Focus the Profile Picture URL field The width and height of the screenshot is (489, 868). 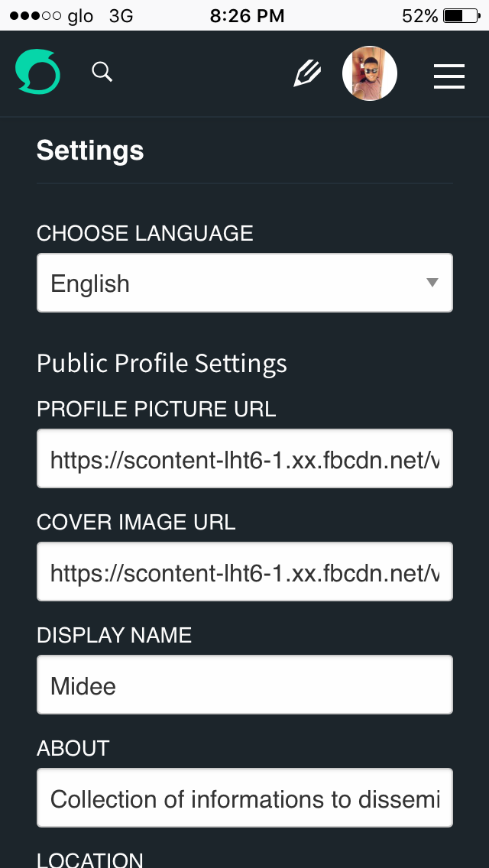[244, 458]
